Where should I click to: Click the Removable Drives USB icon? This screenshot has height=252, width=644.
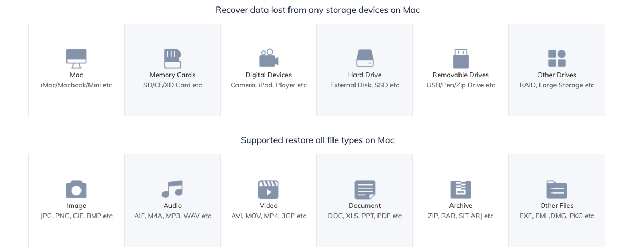click(x=460, y=58)
